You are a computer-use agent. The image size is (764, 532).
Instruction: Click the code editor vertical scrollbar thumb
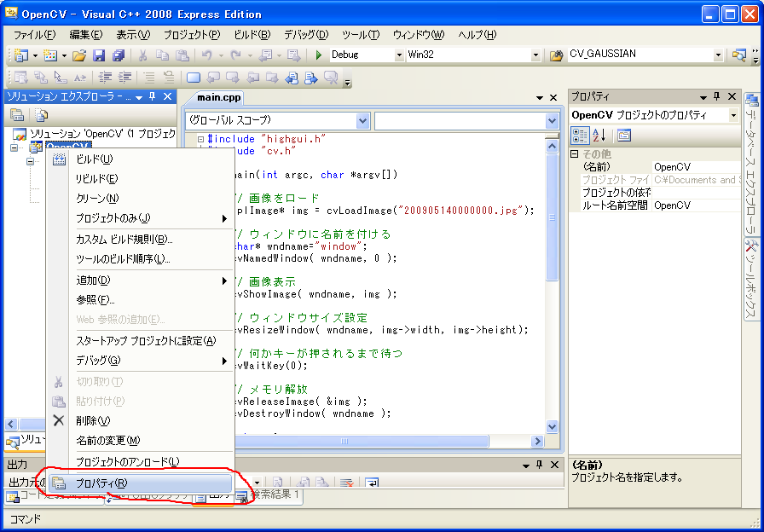[552, 217]
